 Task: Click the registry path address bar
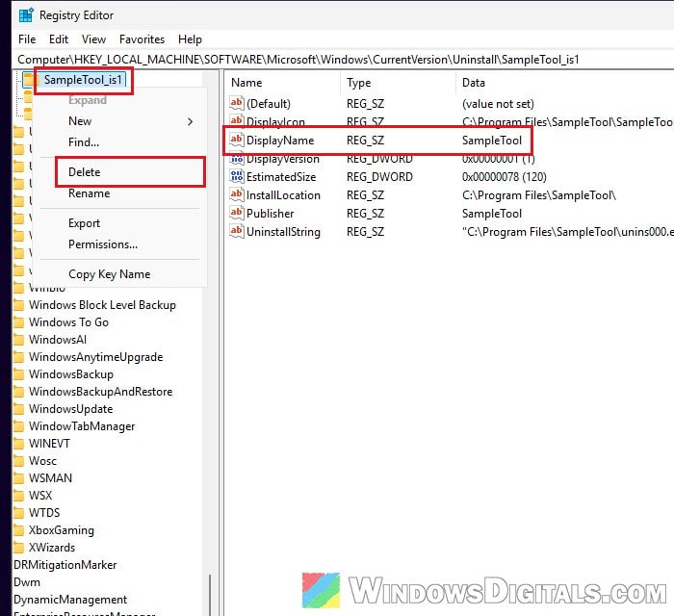tap(344, 60)
